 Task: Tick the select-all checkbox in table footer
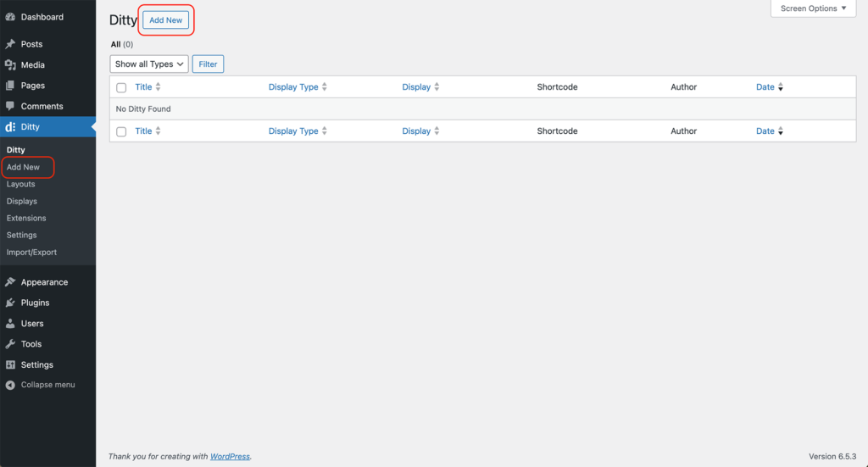pos(121,131)
